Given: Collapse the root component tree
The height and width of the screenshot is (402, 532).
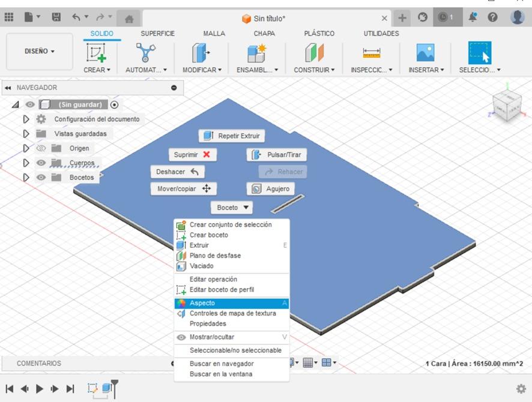Looking at the screenshot, I should pos(15,105).
